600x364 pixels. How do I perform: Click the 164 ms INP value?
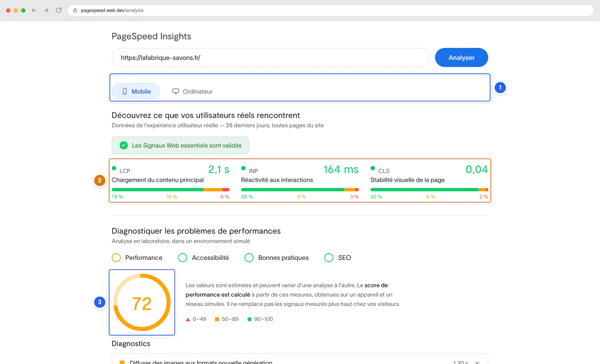(x=341, y=170)
